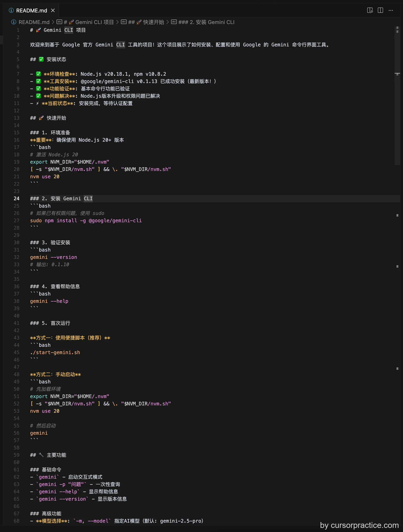Click '### 基础命令' heading

point(46,470)
